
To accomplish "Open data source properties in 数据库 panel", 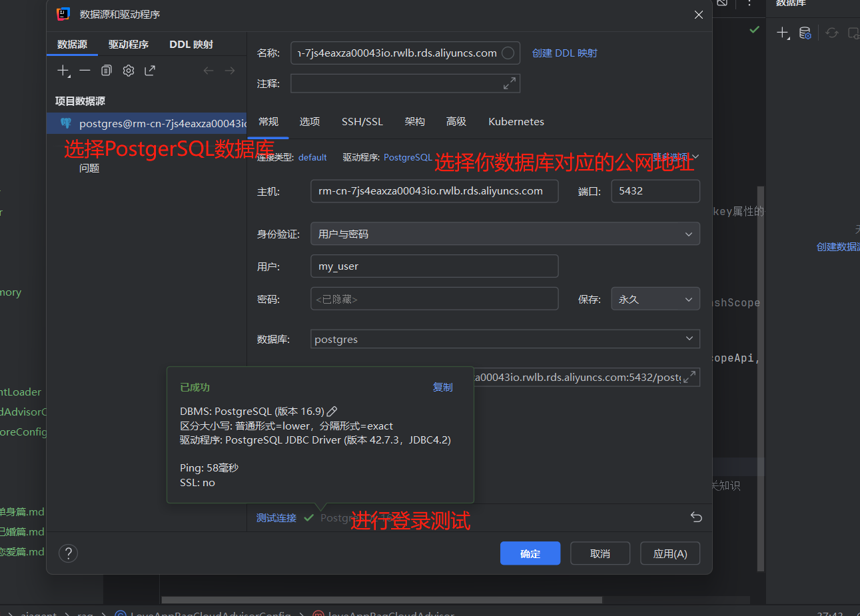I will click(x=805, y=33).
